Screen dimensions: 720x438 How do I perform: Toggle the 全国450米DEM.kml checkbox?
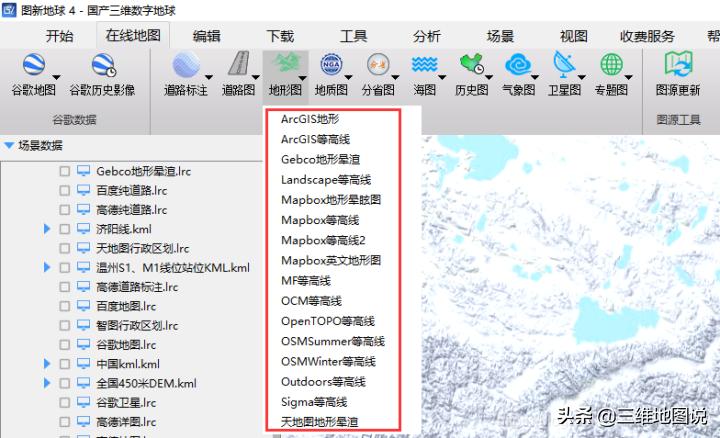(x=65, y=383)
